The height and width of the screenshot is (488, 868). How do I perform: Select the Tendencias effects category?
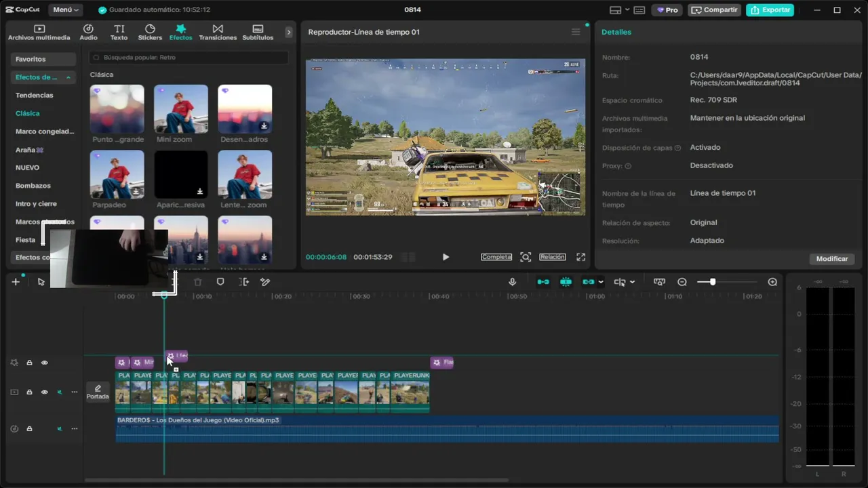[35, 96]
